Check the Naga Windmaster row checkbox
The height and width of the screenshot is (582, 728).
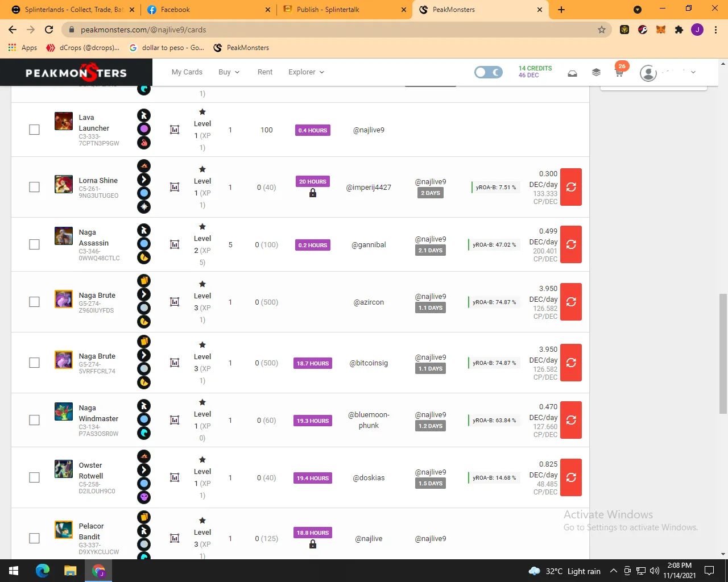(34, 420)
